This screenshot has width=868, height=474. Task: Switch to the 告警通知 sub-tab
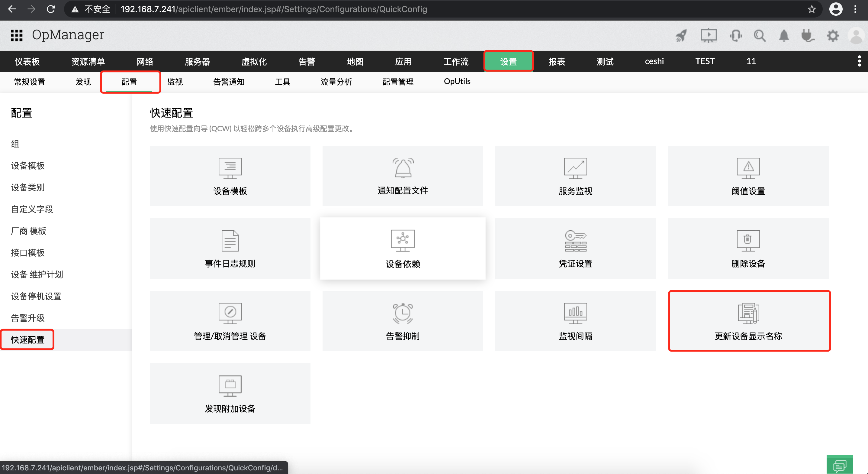[x=228, y=82]
